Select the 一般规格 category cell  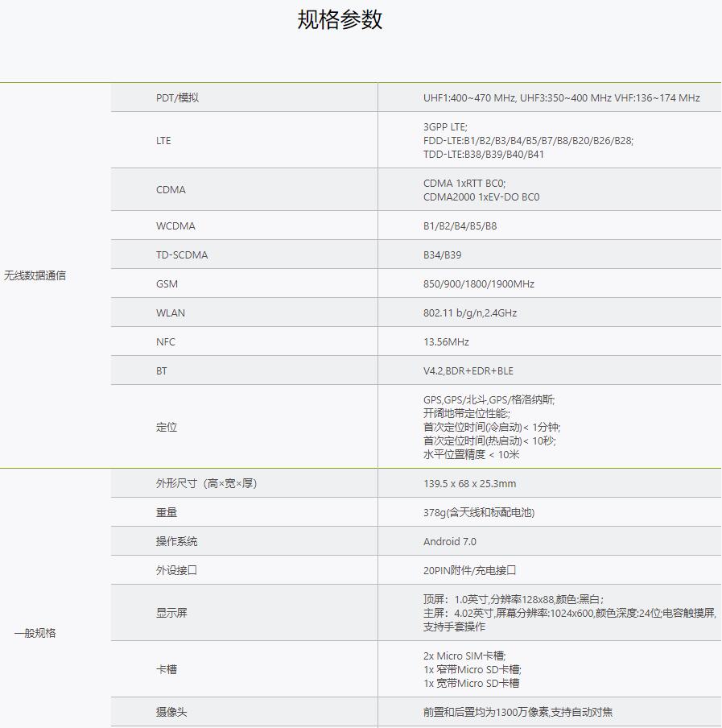click(35, 633)
